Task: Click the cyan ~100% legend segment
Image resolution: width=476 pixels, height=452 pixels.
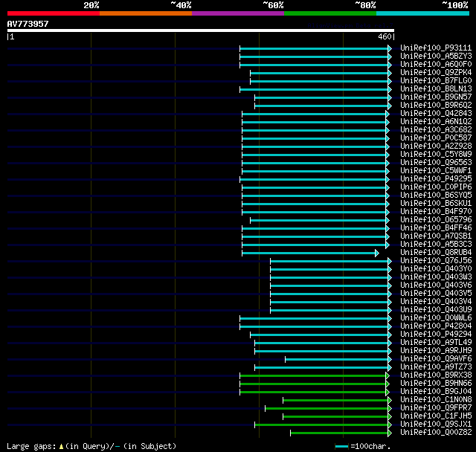Action: [x=423, y=13]
